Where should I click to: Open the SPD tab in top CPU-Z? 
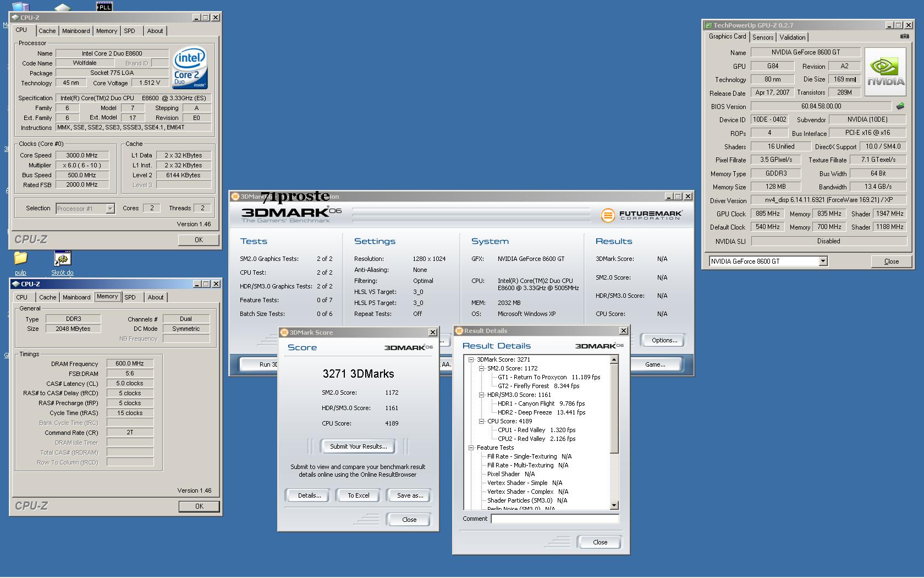[x=130, y=31]
